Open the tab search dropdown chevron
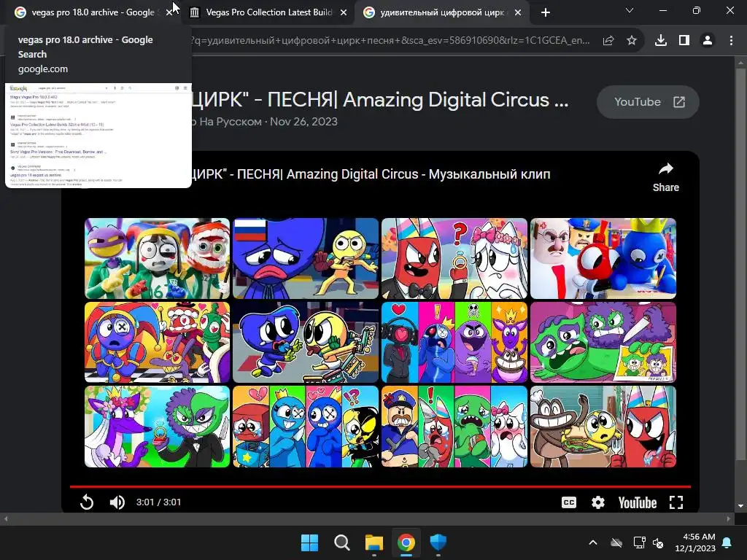This screenshot has width=747, height=560. (x=630, y=10)
